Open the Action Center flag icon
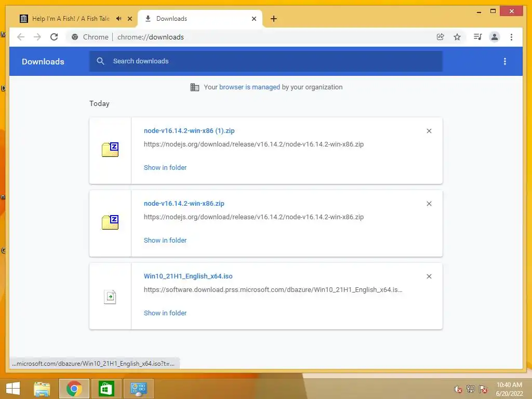The width and height of the screenshot is (532, 399). pos(483,389)
